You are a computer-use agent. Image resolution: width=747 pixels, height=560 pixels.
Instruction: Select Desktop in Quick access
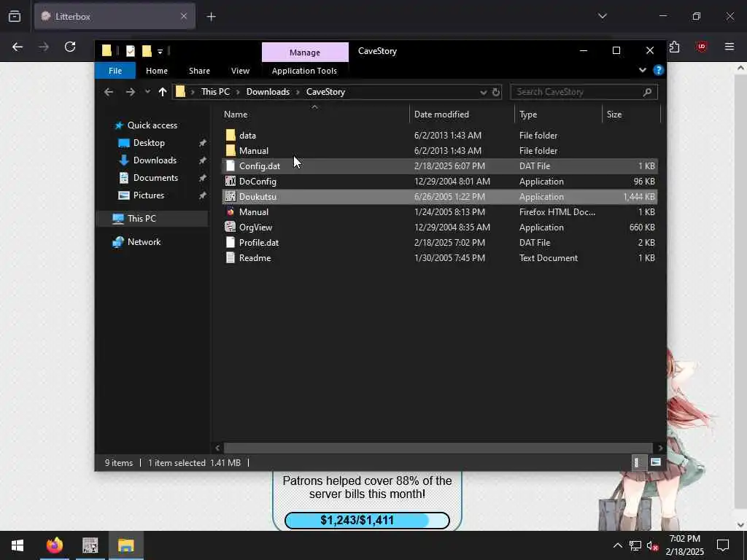tap(149, 143)
